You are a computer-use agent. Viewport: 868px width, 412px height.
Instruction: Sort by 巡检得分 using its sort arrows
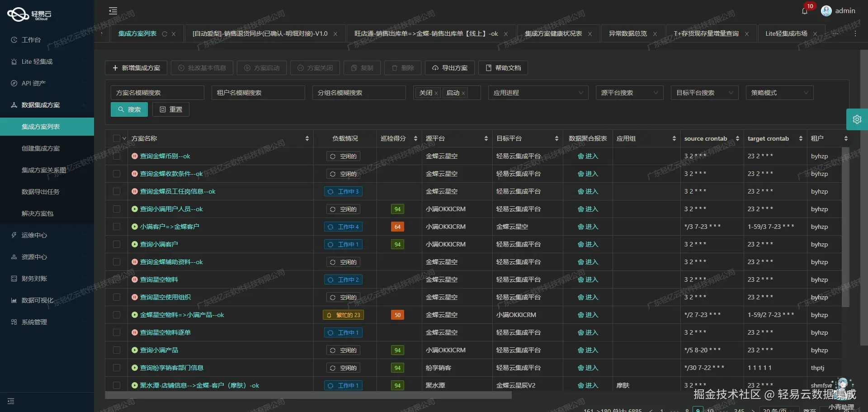[x=415, y=138]
